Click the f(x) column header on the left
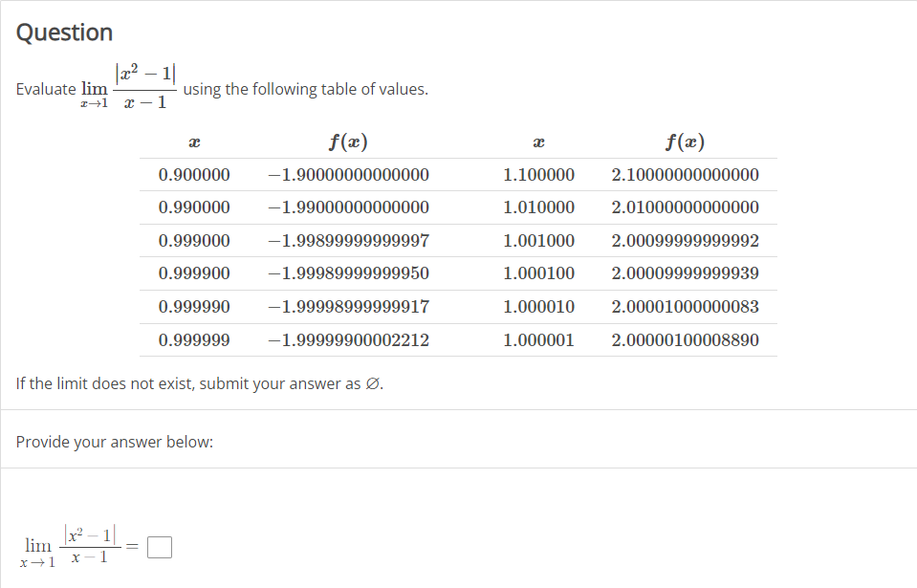This screenshot has width=917, height=588. tap(349, 142)
